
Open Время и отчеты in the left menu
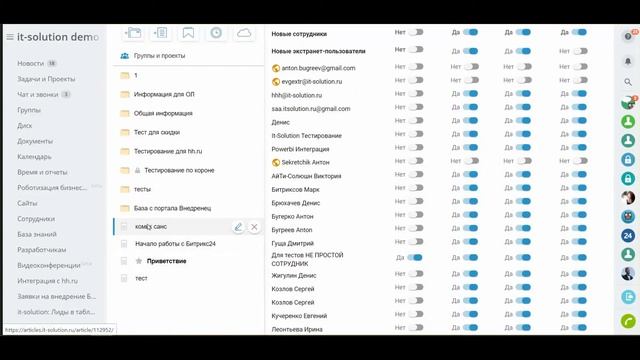point(42,172)
